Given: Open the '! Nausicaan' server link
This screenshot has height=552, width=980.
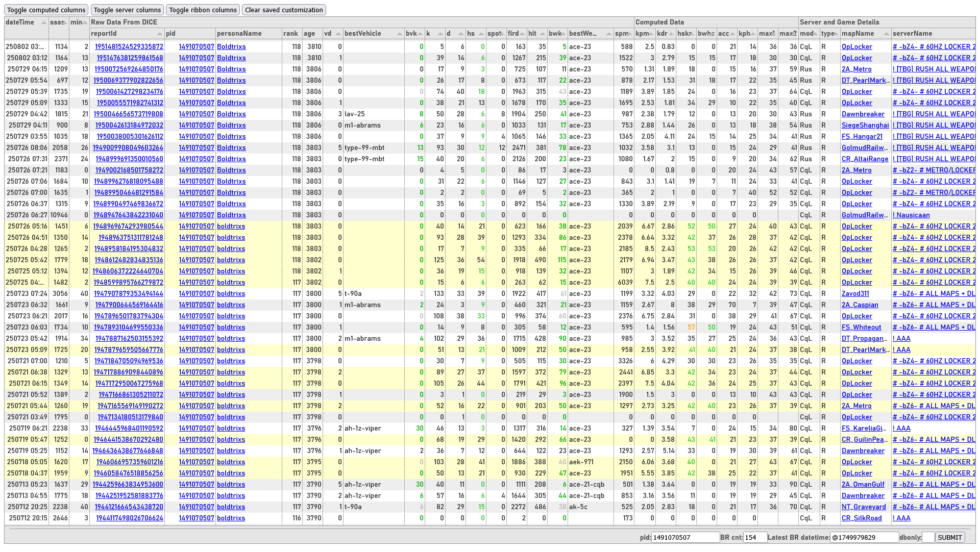Looking at the screenshot, I should (x=911, y=215).
